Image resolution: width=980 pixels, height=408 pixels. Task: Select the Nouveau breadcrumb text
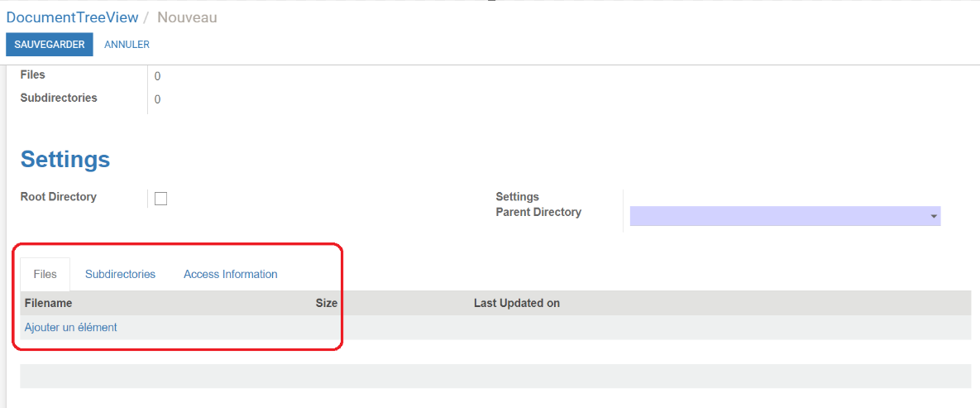188,17
